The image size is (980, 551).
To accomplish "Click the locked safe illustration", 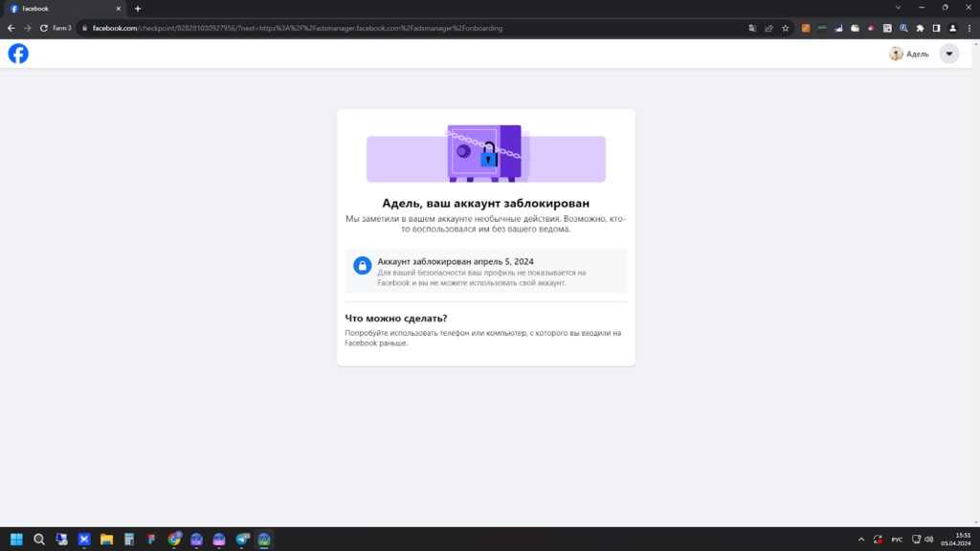I will [485, 154].
